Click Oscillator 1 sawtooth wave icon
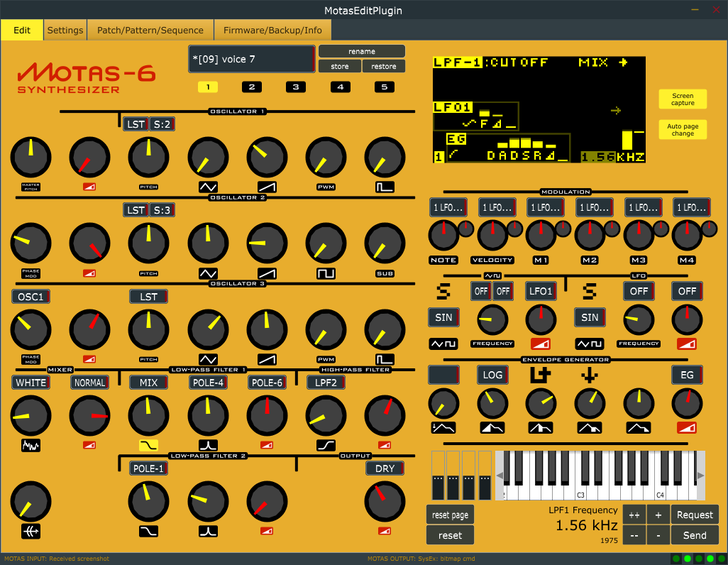Screen dimensions: 728x565 click(x=267, y=187)
